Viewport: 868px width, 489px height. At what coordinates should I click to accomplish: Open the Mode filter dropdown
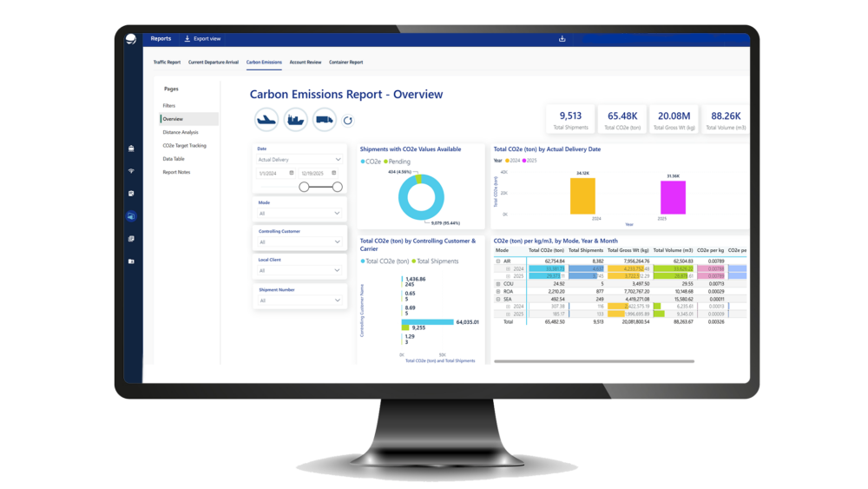click(299, 213)
